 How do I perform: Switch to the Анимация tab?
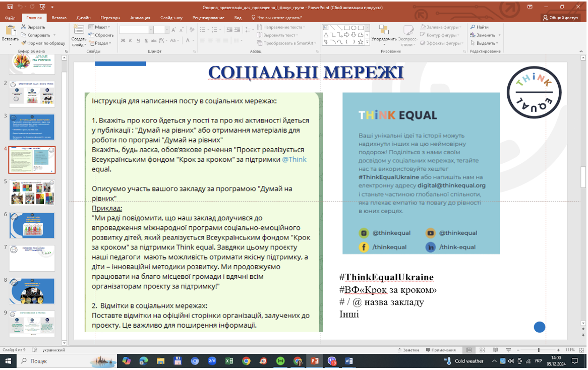click(x=140, y=18)
